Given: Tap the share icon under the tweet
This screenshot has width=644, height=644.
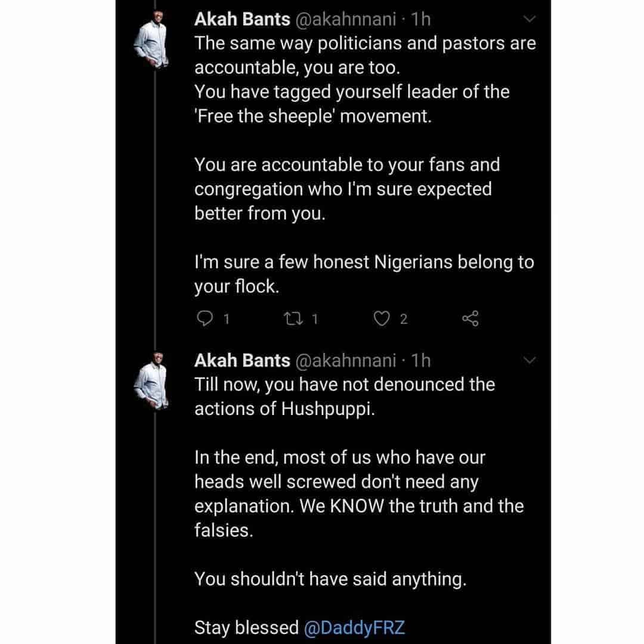Looking at the screenshot, I should [x=470, y=319].
